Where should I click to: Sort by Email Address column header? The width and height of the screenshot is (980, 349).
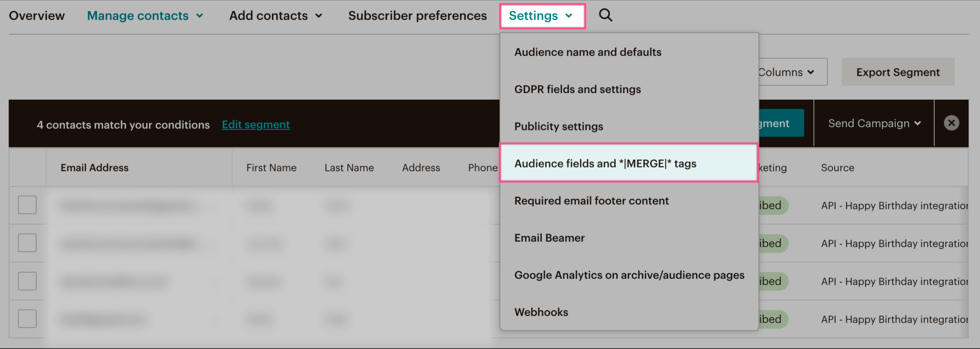coord(94,168)
